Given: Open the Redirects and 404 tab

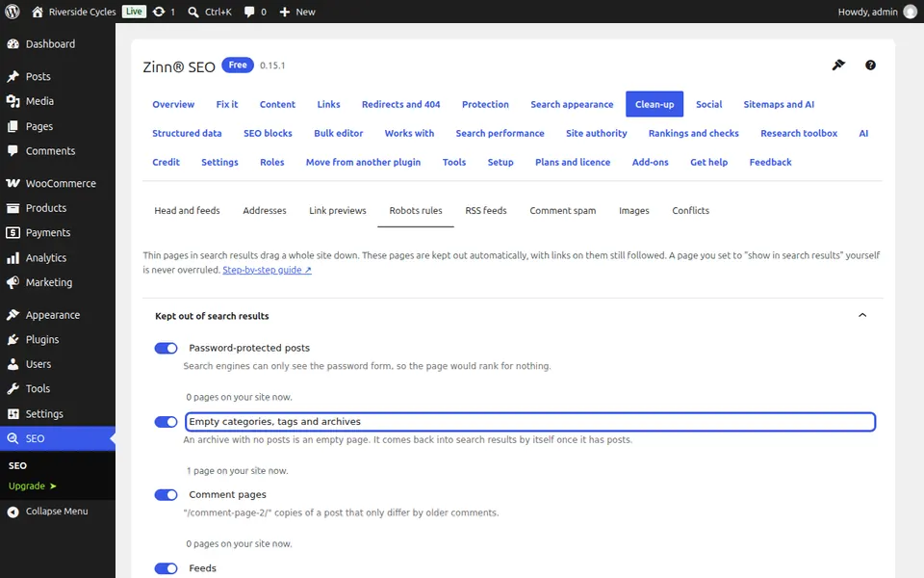Looking at the screenshot, I should tap(400, 104).
